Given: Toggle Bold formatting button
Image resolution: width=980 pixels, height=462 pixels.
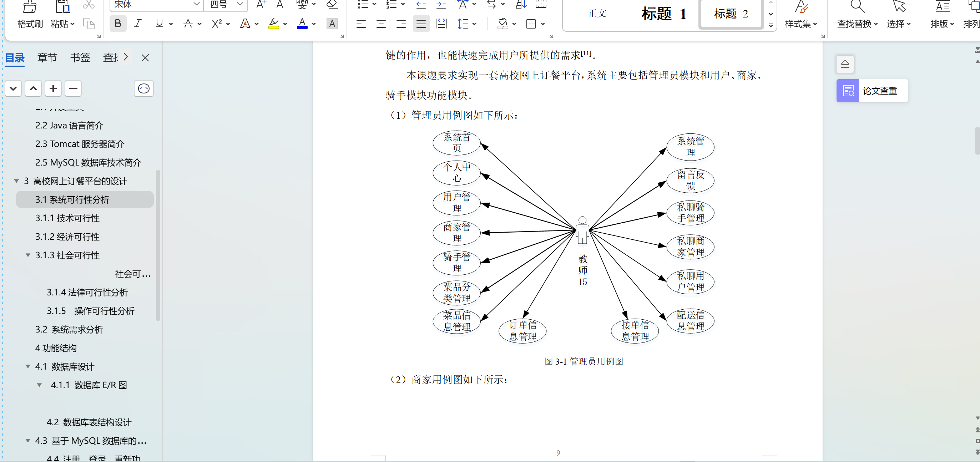Looking at the screenshot, I should (x=118, y=24).
